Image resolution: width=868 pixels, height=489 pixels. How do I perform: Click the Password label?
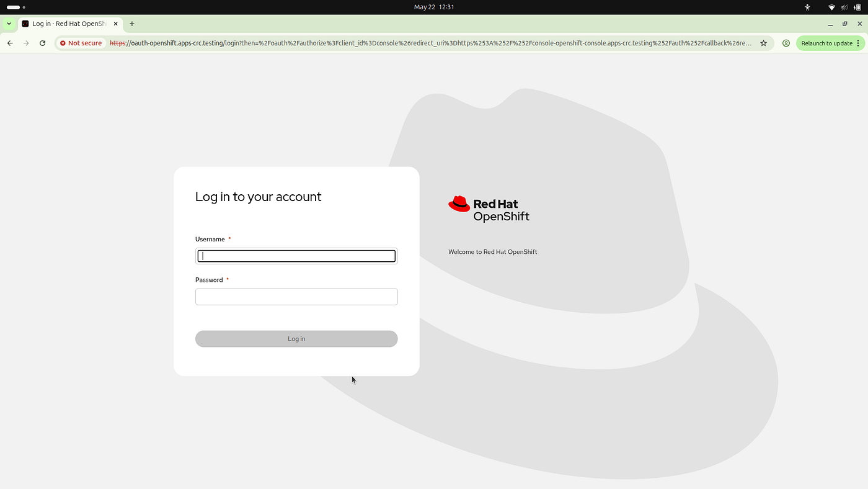[209, 280]
